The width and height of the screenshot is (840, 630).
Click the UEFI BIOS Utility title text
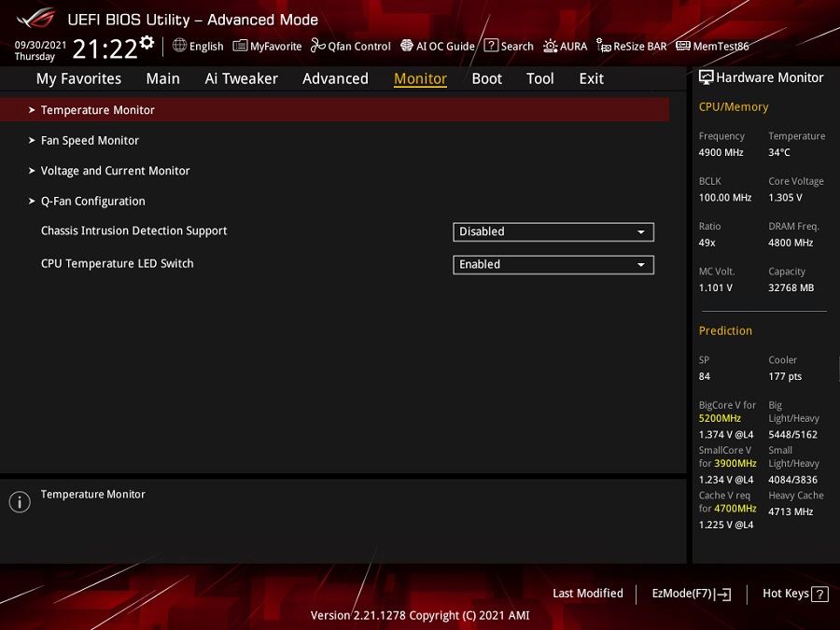(193, 20)
